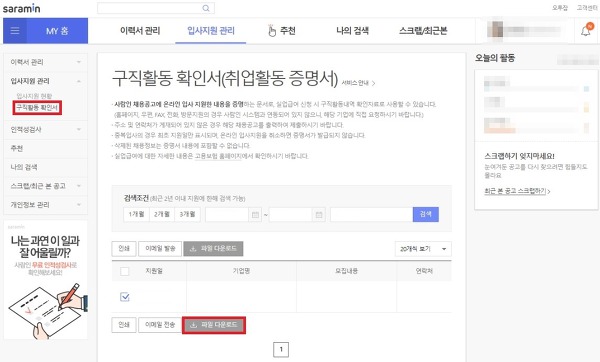Open the MY 홈 tab

(x=57, y=31)
